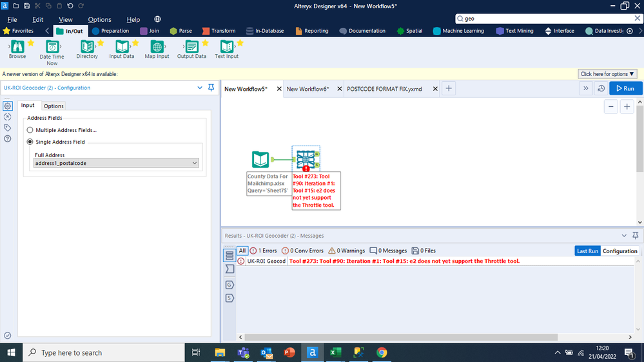Open the Options menu
The height and width of the screenshot is (362, 644).
(x=99, y=19)
